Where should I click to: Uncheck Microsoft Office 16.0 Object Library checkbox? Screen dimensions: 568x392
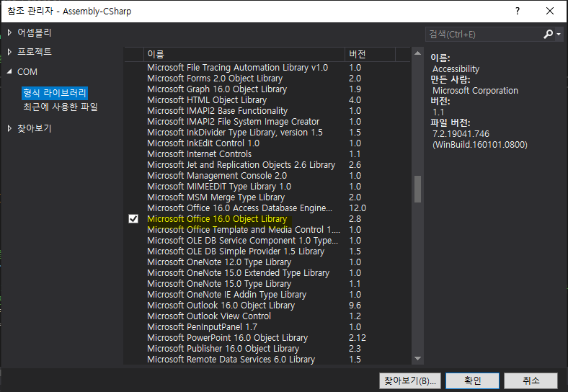[x=133, y=219]
